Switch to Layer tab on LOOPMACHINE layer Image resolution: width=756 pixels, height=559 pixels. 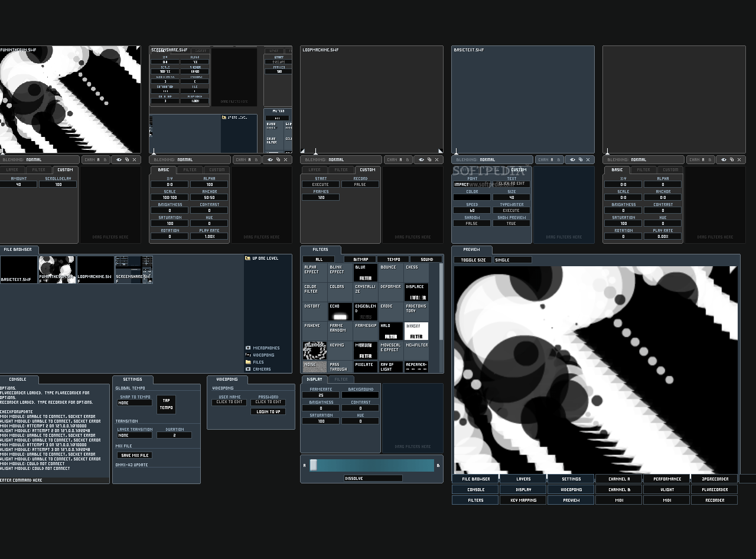[x=315, y=170]
